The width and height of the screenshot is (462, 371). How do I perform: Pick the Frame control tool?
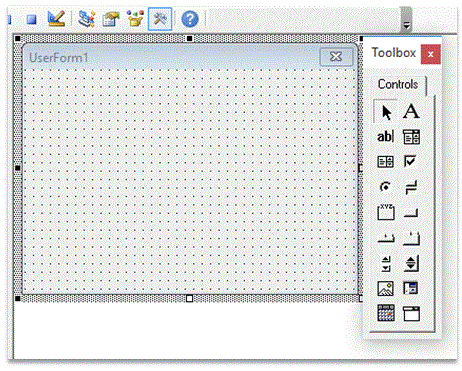386,212
